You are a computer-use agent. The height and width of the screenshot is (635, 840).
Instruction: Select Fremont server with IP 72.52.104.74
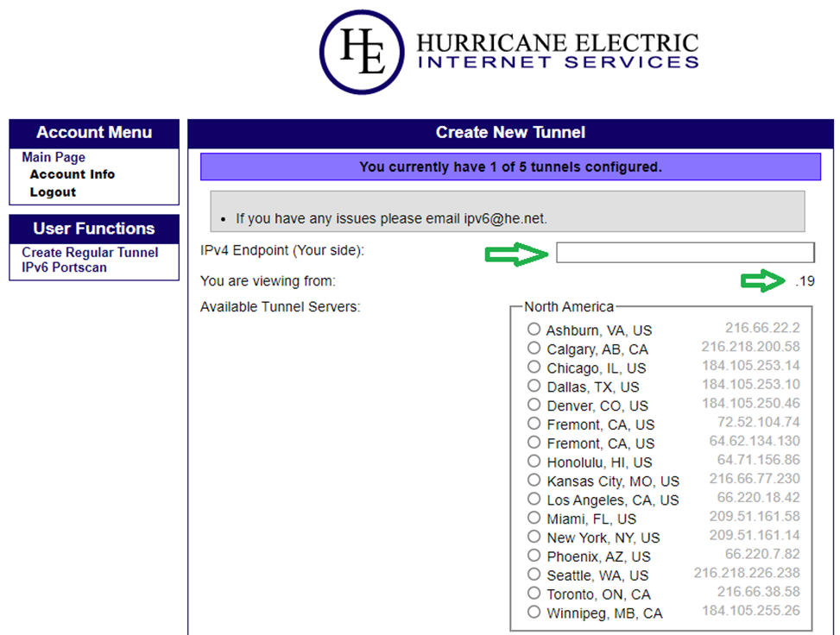coord(534,423)
